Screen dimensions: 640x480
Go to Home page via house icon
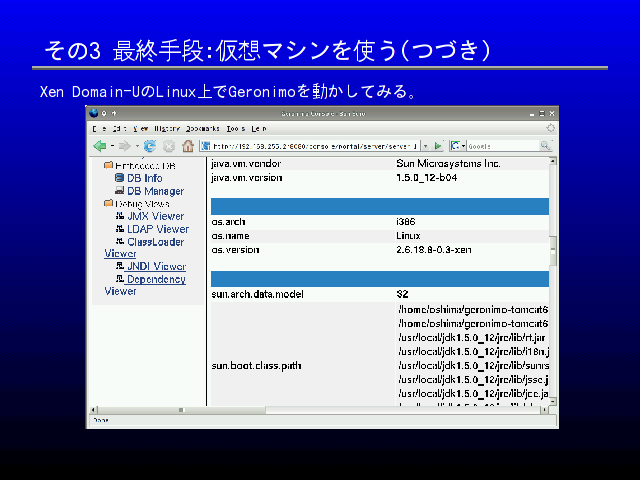click(x=188, y=146)
